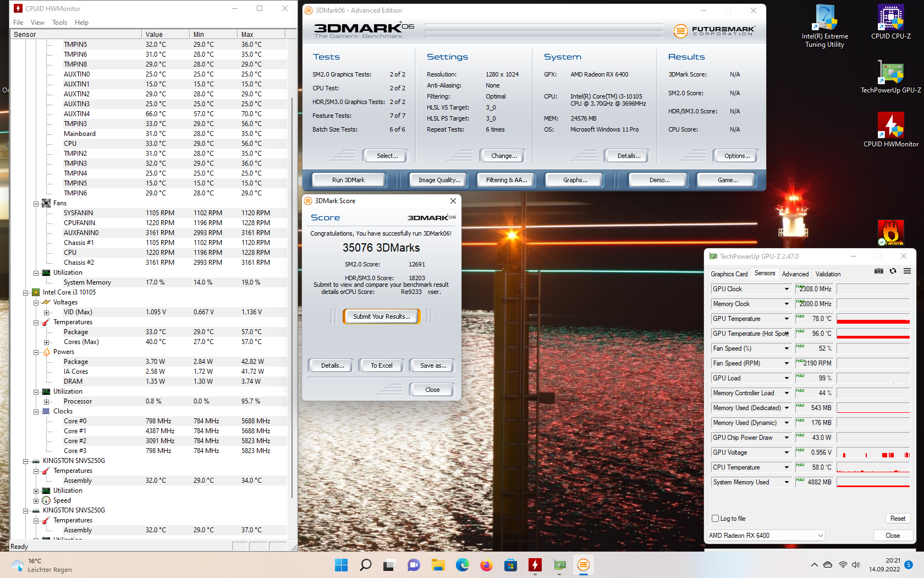The image size is (924, 578).
Task: Click the Firefox icon in the taskbar
Action: (x=486, y=565)
